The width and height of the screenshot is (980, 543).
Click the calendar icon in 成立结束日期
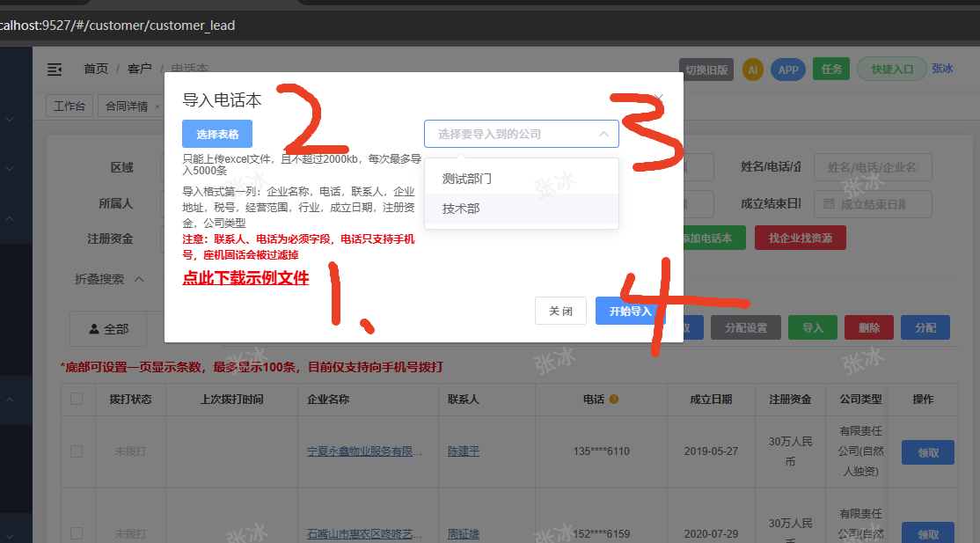coord(829,204)
